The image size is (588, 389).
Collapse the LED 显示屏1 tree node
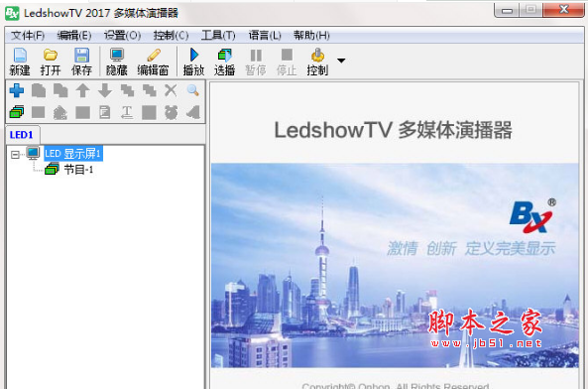click(x=15, y=155)
